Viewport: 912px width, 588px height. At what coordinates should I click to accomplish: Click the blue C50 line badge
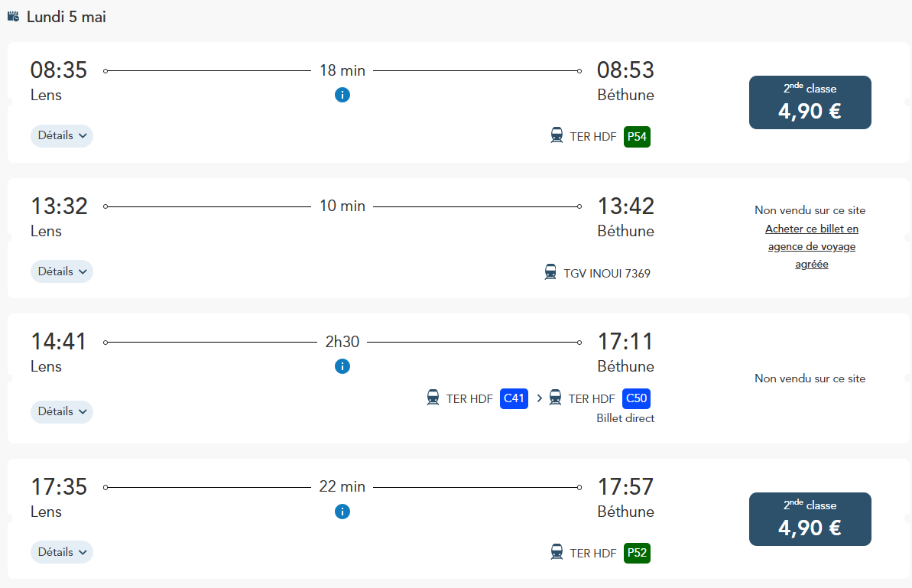pyautogui.click(x=636, y=398)
